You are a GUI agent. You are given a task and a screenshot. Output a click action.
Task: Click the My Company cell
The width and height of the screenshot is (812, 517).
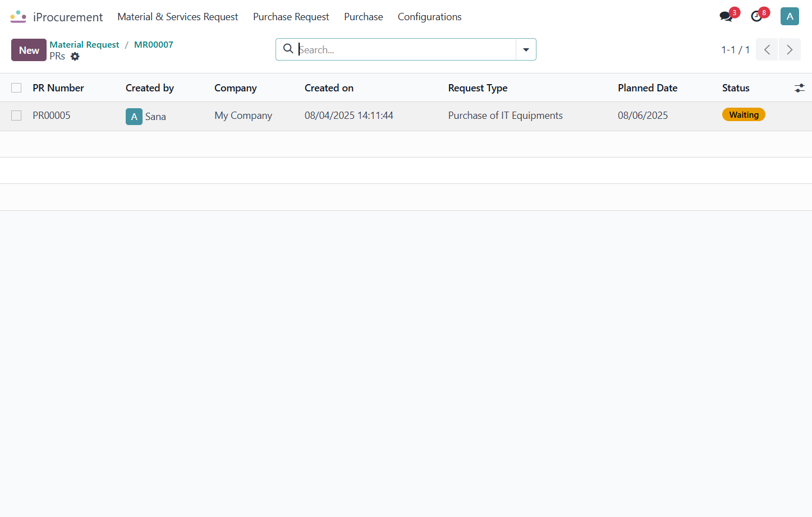pyautogui.click(x=243, y=116)
